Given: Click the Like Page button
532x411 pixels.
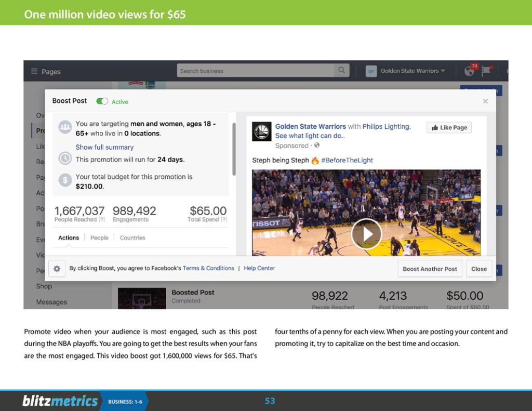Looking at the screenshot, I should pyautogui.click(x=449, y=128).
